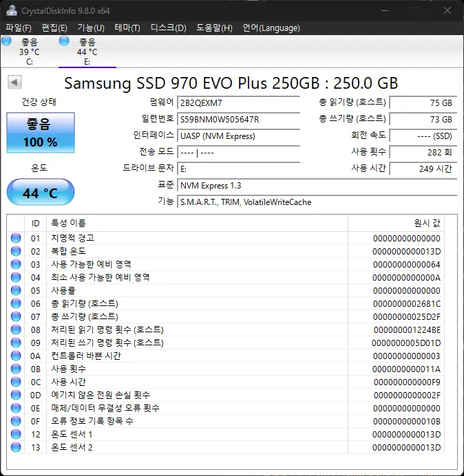The width and height of the screenshot is (464, 476).
Task: Select the 매체/데이터 무결성 오류 횟수 row
Action: coord(226,408)
